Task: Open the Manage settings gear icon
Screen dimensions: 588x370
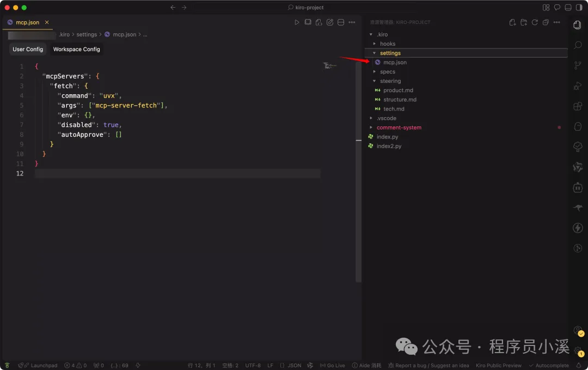Action: click(578, 351)
